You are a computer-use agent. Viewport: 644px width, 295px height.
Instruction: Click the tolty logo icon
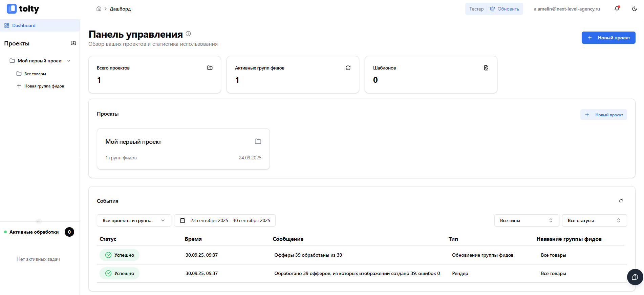coord(12,9)
